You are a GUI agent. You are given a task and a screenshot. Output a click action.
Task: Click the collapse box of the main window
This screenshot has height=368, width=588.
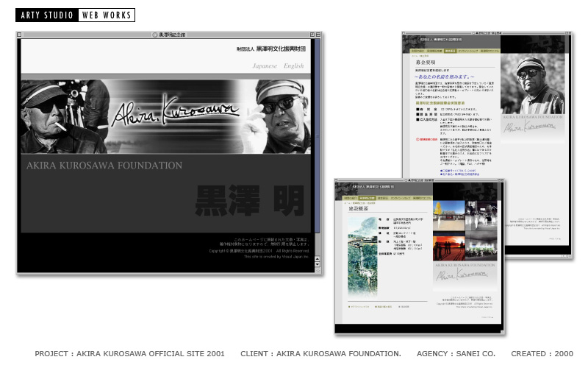coord(318,35)
